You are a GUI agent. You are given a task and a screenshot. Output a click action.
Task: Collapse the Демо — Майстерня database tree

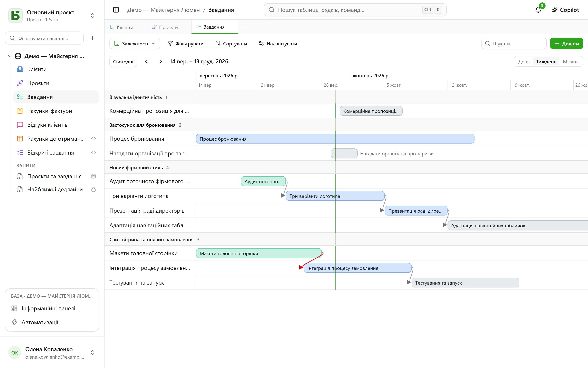[10, 56]
